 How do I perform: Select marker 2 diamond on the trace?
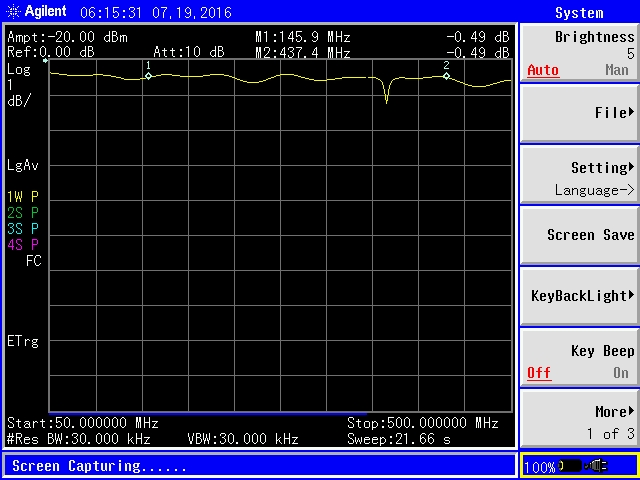[447, 75]
